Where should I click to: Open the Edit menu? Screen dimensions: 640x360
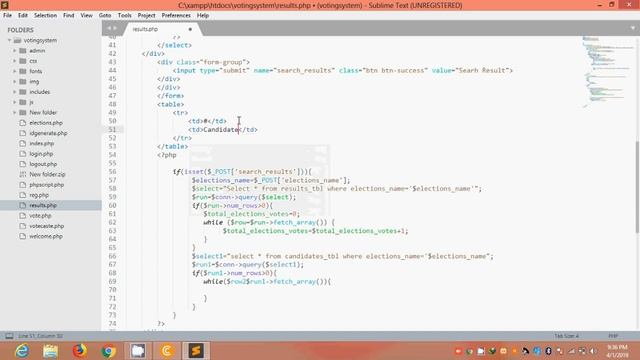pyautogui.click(x=23, y=15)
